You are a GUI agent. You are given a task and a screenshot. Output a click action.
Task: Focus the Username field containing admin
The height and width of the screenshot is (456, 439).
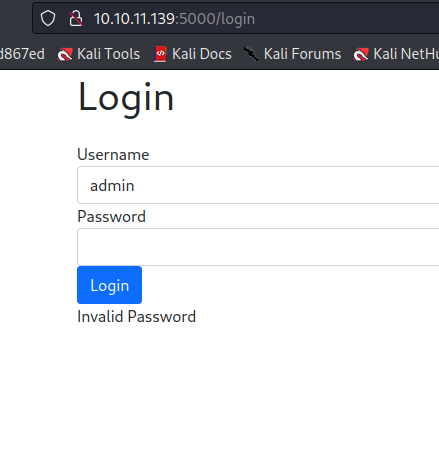pos(258,185)
